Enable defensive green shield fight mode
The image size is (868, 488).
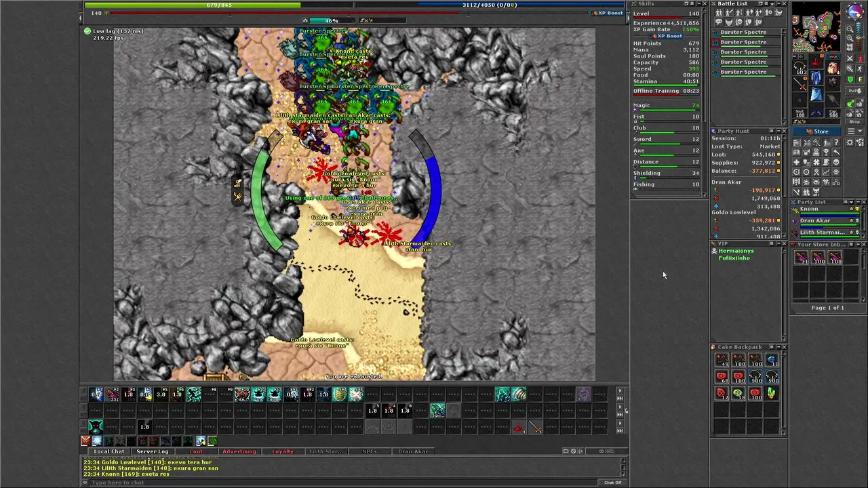click(850, 79)
